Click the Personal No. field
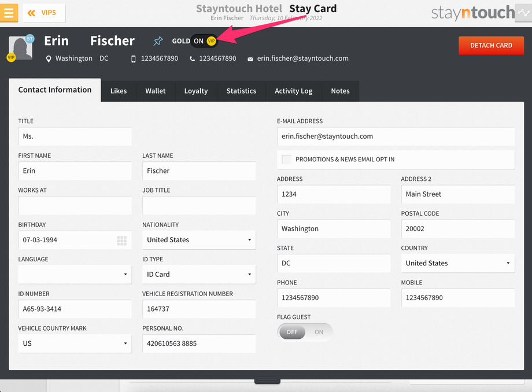This screenshot has height=392, width=532. click(199, 344)
